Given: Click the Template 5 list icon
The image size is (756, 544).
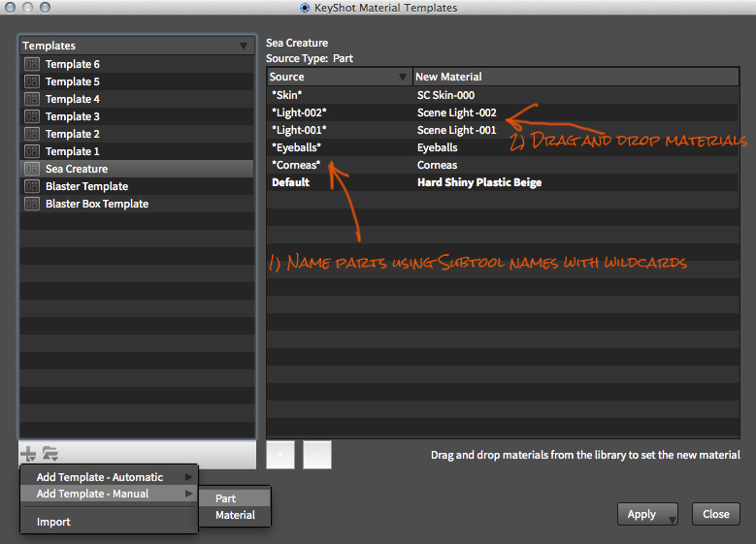Looking at the screenshot, I should pyautogui.click(x=32, y=81).
